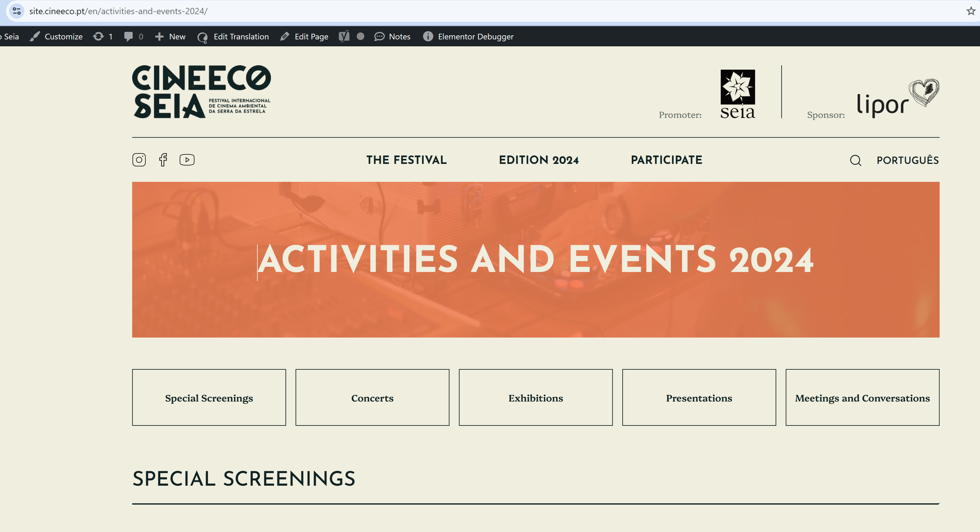
Task: Click the Edit Page pencil icon
Action: point(285,37)
